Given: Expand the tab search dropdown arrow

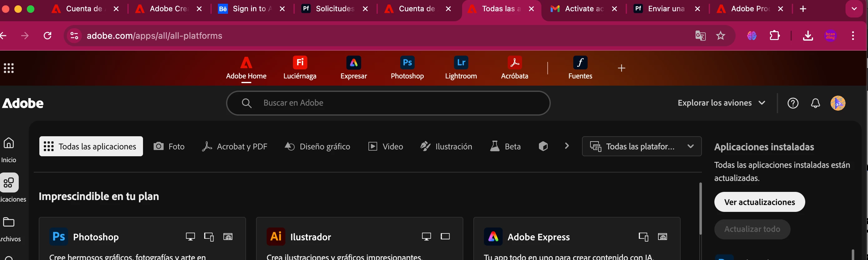Looking at the screenshot, I should pyautogui.click(x=854, y=9).
